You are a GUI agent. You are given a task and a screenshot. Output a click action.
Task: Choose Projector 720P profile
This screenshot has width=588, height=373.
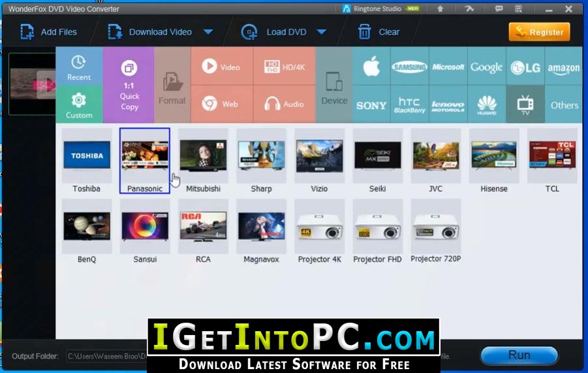436,231
